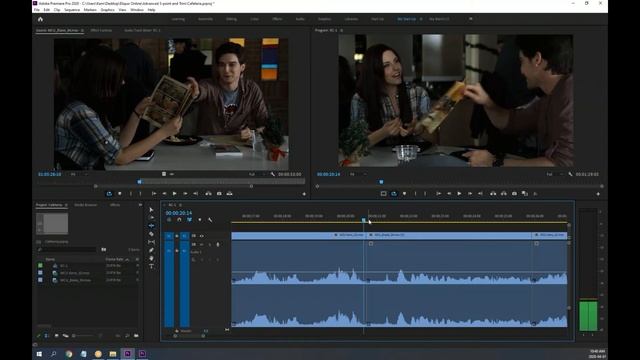The width and height of the screenshot is (640, 360).
Task: Open Program monitor settings wrench
Action: (x=570, y=174)
